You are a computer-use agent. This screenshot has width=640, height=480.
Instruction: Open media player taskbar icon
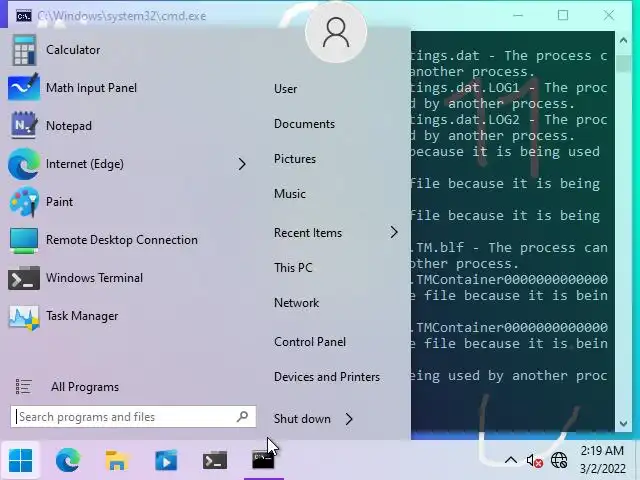166,460
